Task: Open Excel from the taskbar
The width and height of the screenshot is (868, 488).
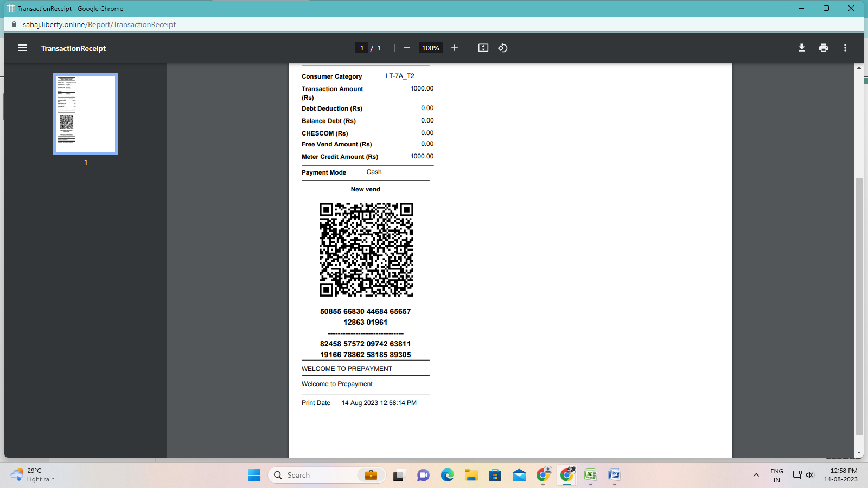Action: pos(590,475)
